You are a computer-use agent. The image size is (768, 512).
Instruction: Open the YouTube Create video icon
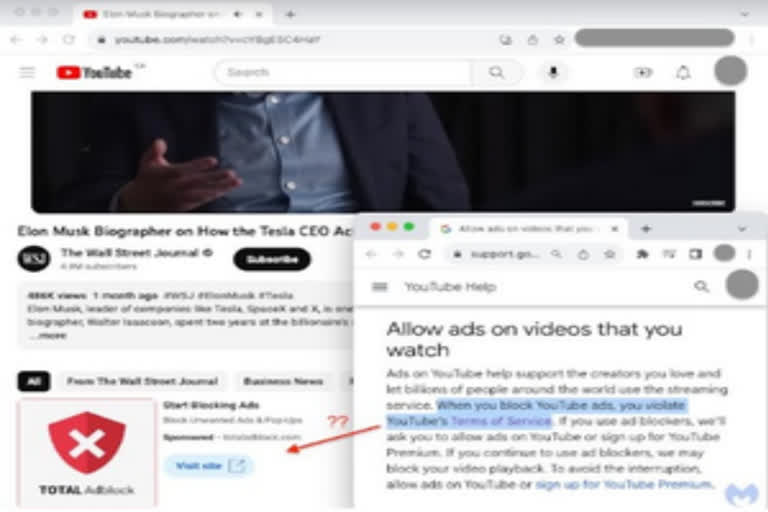coord(643,73)
